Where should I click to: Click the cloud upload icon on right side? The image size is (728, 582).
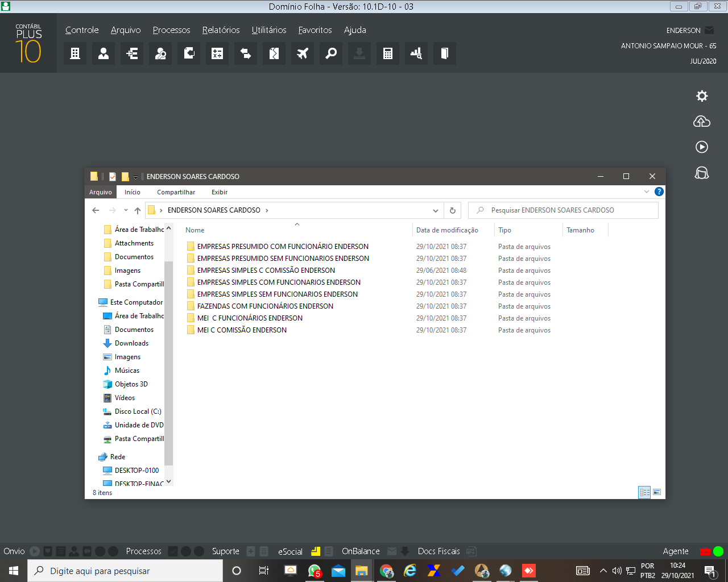pos(702,121)
